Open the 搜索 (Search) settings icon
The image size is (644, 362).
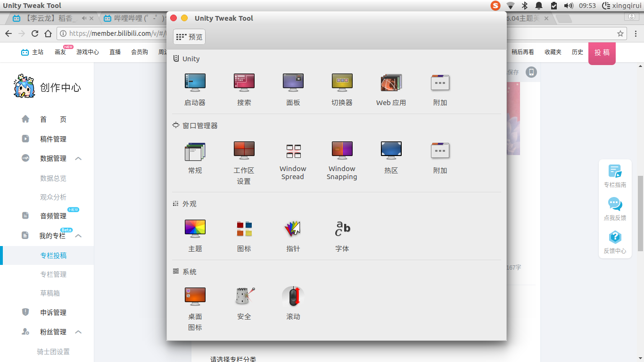[244, 82]
